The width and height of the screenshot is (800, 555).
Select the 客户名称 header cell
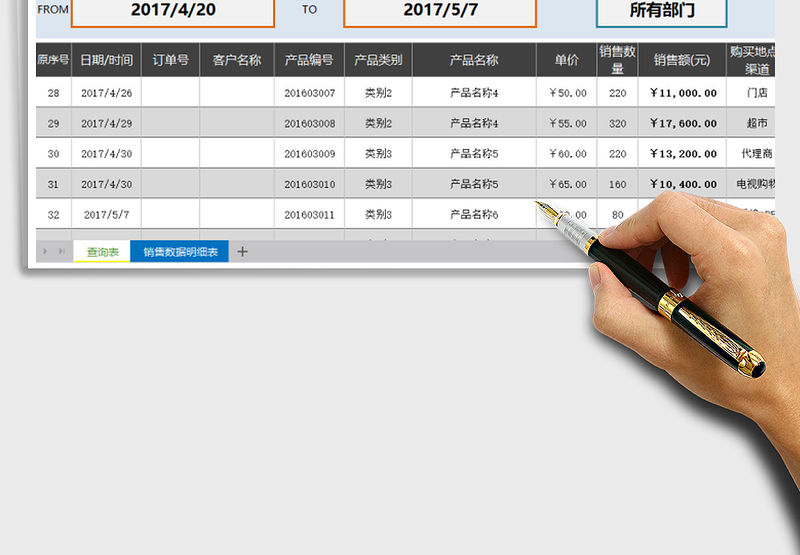pos(237,60)
